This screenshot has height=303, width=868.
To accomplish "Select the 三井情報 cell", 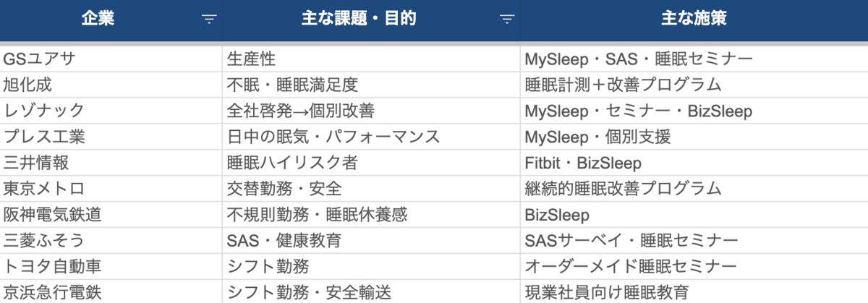I will coord(111,163).
